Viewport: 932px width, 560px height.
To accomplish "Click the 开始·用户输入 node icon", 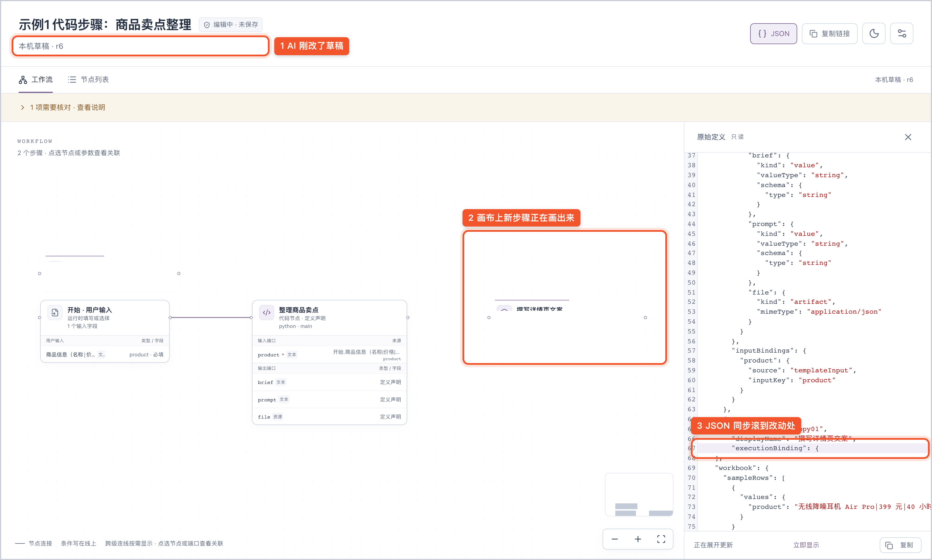I will [x=55, y=313].
